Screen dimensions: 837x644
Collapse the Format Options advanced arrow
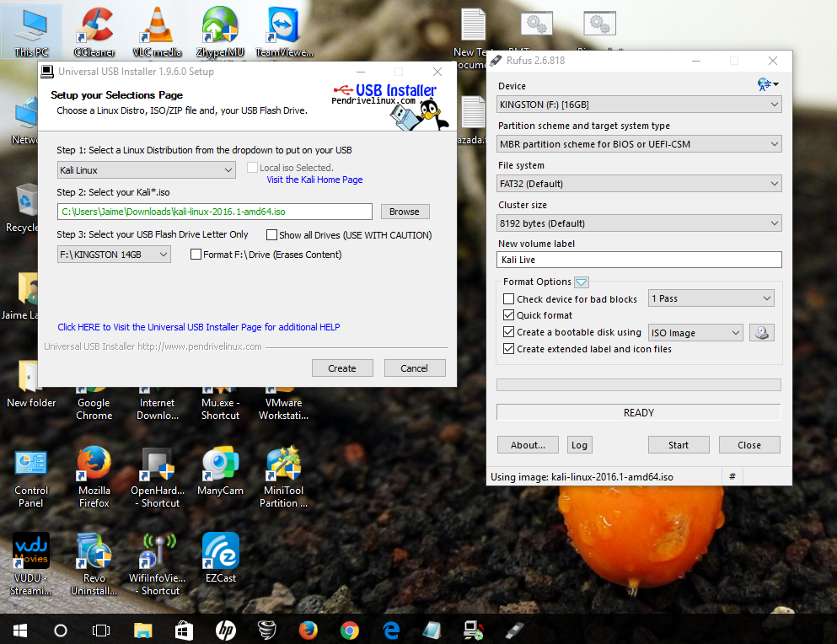click(582, 282)
